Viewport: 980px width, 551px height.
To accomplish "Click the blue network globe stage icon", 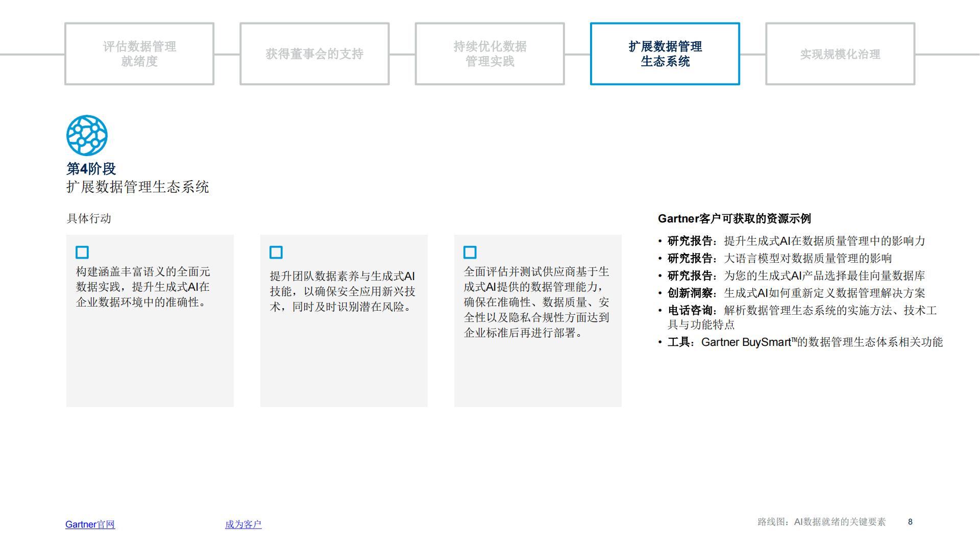I will point(87,135).
